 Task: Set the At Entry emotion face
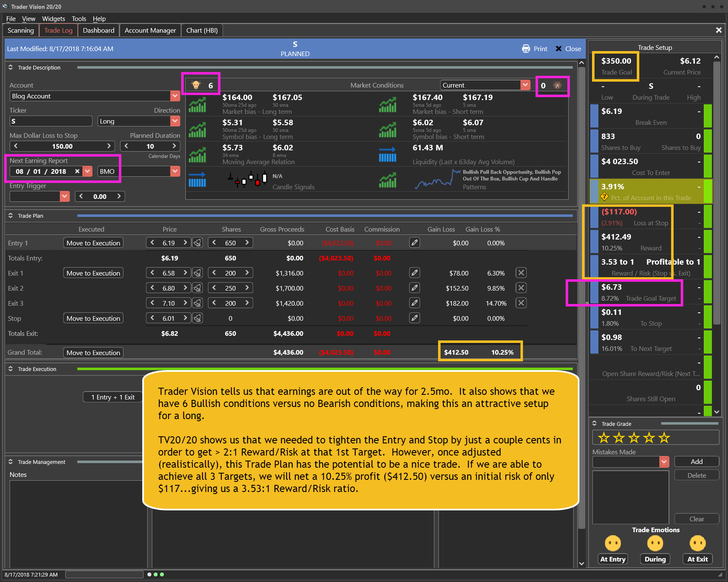click(x=613, y=543)
